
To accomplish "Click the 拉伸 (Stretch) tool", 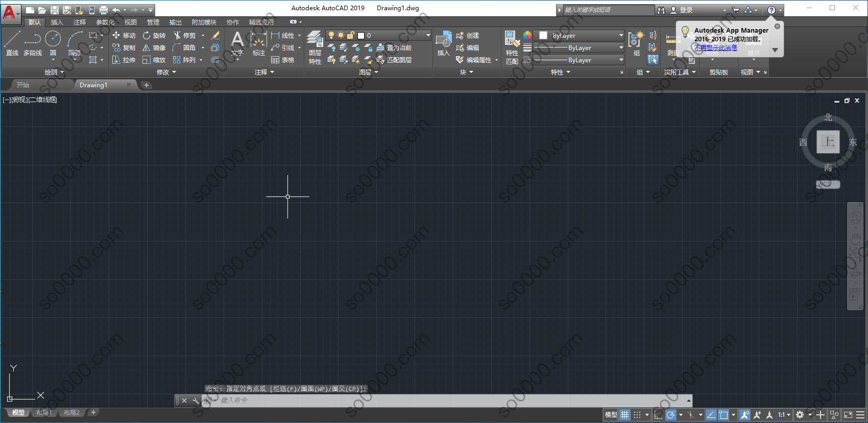I will coord(124,60).
